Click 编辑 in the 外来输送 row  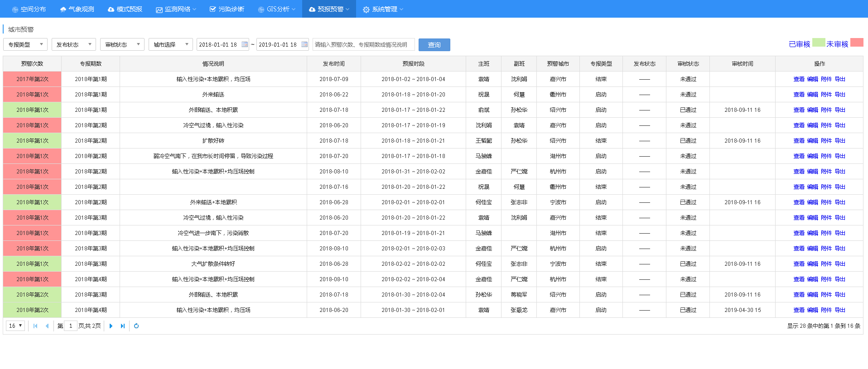click(813, 95)
